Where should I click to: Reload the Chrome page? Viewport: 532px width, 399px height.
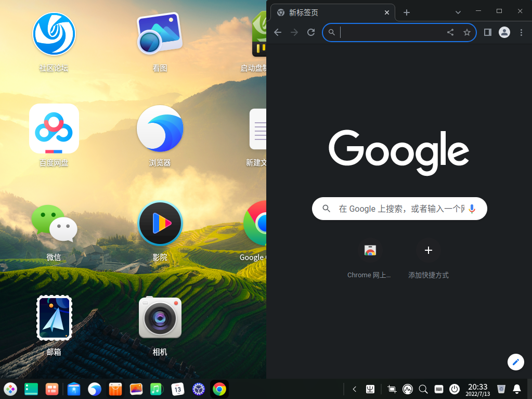click(x=311, y=32)
